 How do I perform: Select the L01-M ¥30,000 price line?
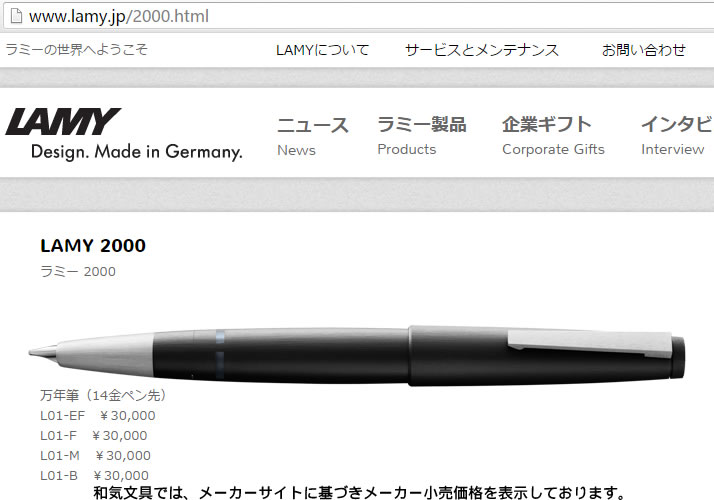(96, 455)
